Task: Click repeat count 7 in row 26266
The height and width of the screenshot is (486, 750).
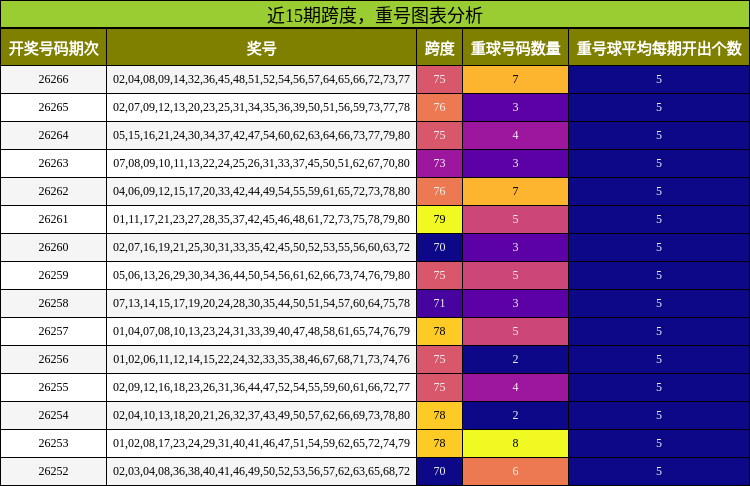Action: [x=515, y=79]
